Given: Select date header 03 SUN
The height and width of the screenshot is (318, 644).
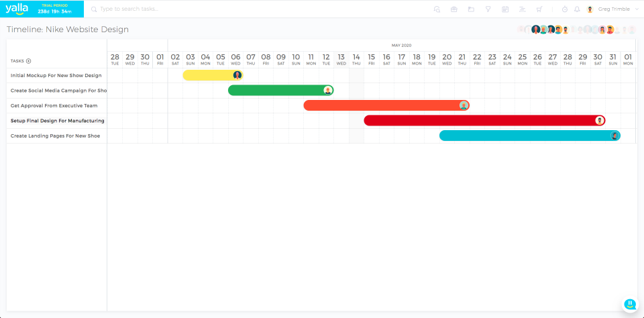Looking at the screenshot, I should (x=190, y=59).
